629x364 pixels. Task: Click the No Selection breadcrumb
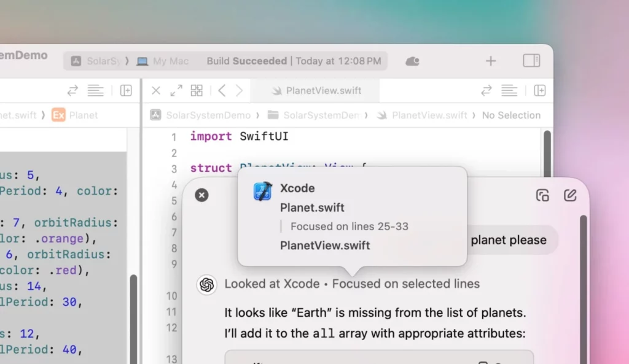(511, 115)
